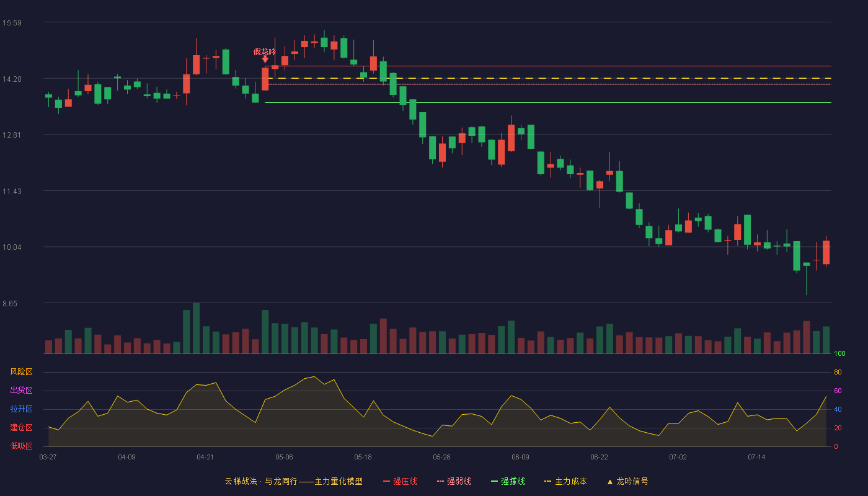Screen dimensions: 868x496
Task: Click the 05-06 date label
Action: pyautogui.click(x=284, y=457)
